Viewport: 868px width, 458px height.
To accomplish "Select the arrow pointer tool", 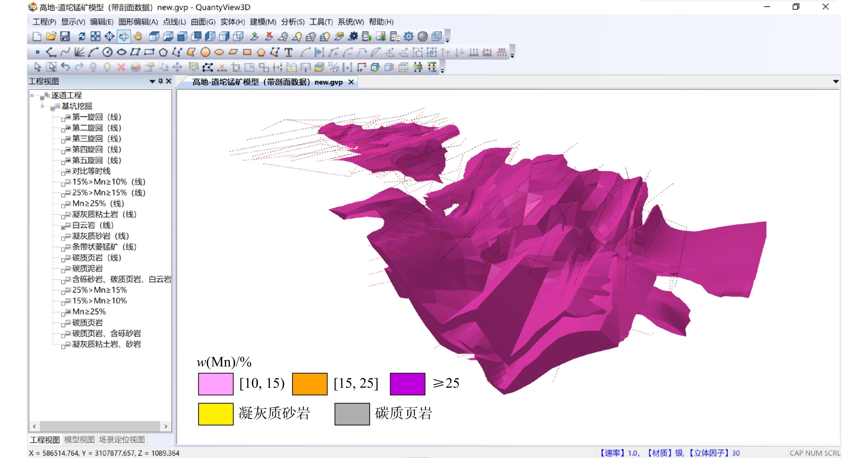I will click(37, 68).
